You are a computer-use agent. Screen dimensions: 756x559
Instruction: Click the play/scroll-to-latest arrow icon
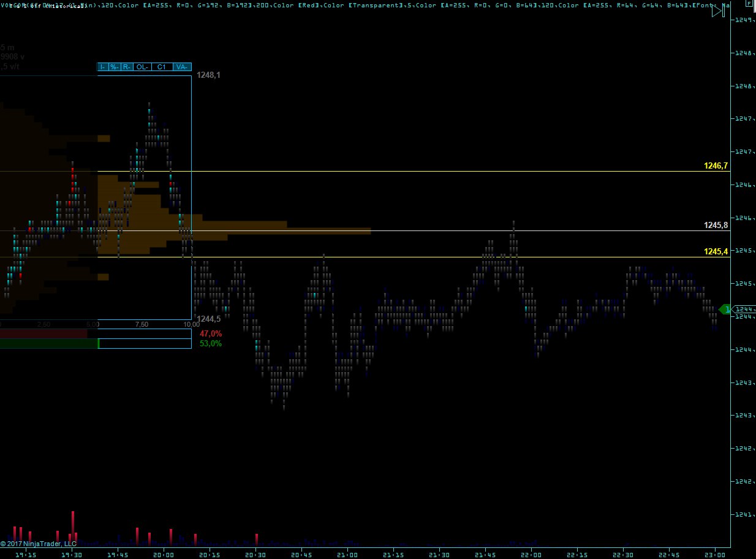pos(718,10)
